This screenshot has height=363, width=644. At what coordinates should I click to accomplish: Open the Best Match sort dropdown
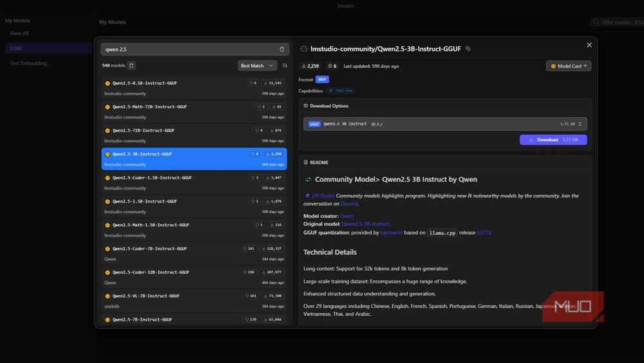257,66
